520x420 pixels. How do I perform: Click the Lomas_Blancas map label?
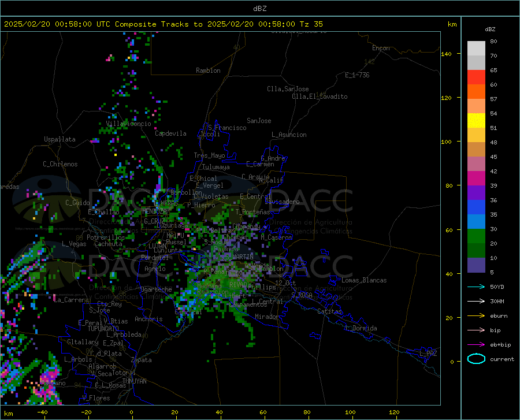coord(364,280)
